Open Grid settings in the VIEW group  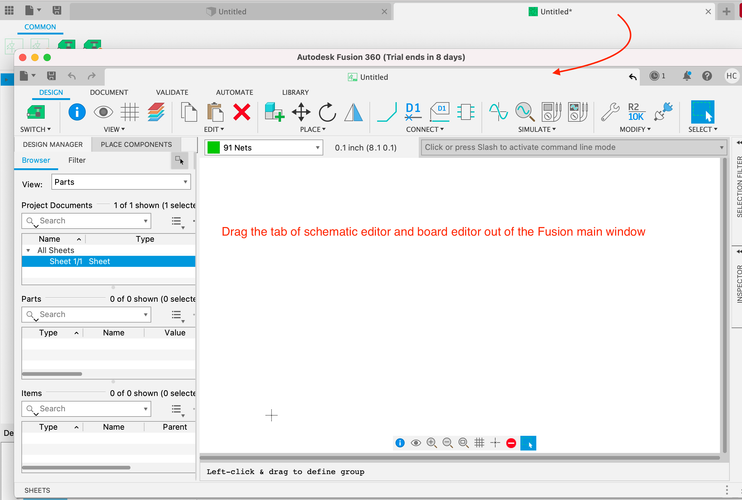click(129, 112)
